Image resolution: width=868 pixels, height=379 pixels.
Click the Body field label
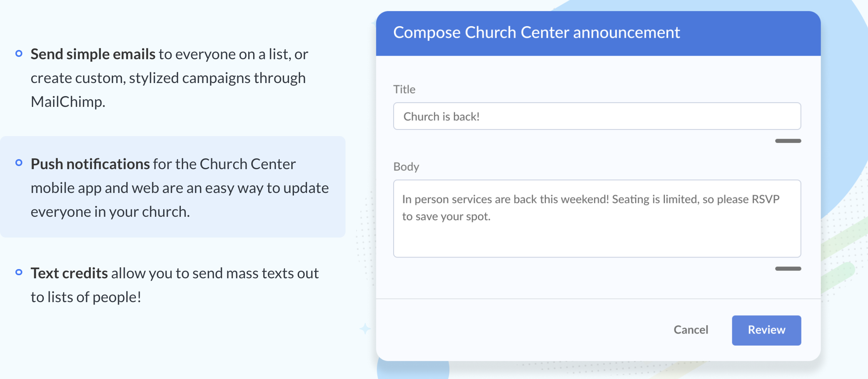pyautogui.click(x=406, y=167)
